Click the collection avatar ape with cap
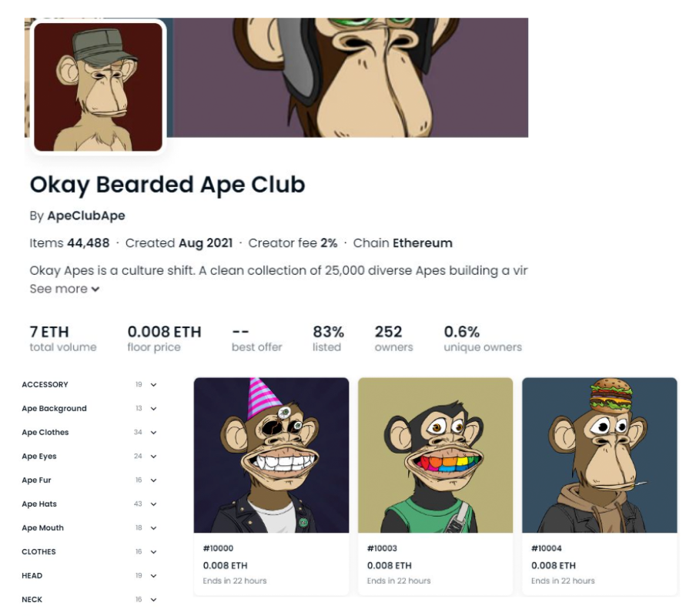 (98, 86)
